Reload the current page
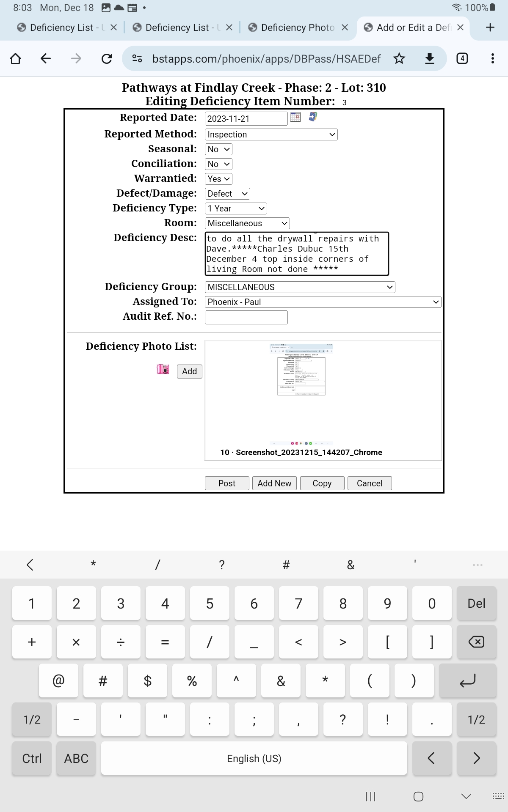This screenshot has height=812, width=508. (107, 58)
